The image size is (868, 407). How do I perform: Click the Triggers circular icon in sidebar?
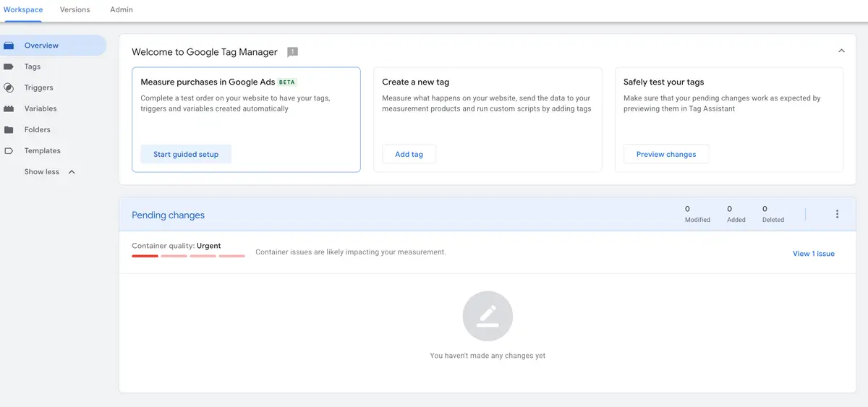coord(9,87)
